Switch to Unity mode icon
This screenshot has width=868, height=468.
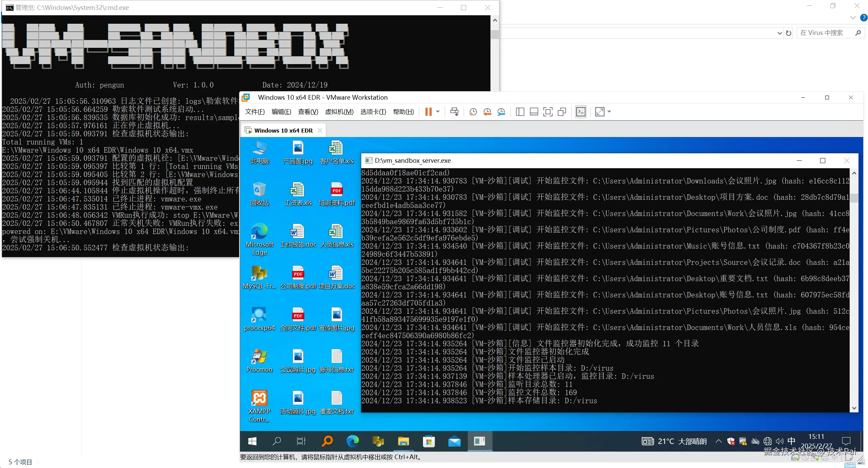[562, 112]
